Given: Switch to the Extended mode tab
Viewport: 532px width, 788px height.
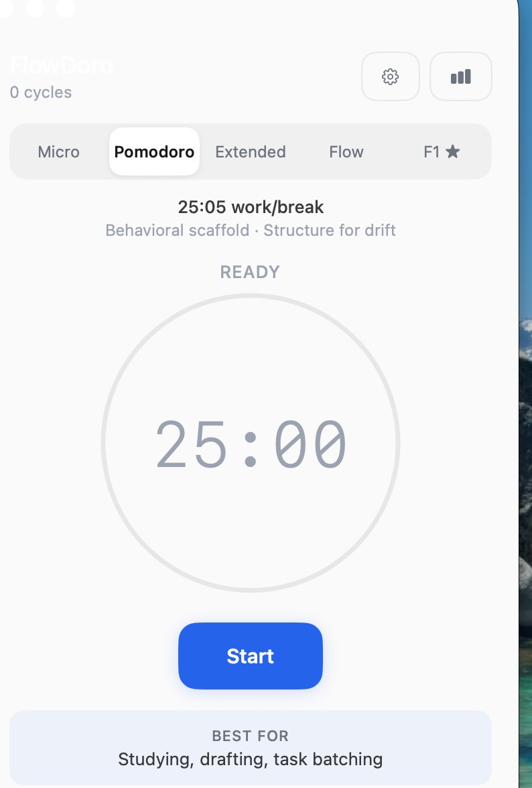Looking at the screenshot, I should tap(251, 152).
